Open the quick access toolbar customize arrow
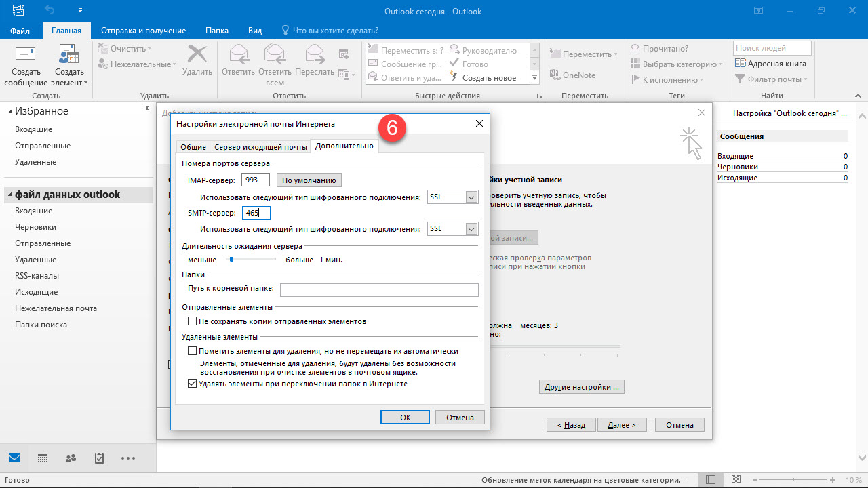Screen dimensions: 868x488 tap(80, 11)
